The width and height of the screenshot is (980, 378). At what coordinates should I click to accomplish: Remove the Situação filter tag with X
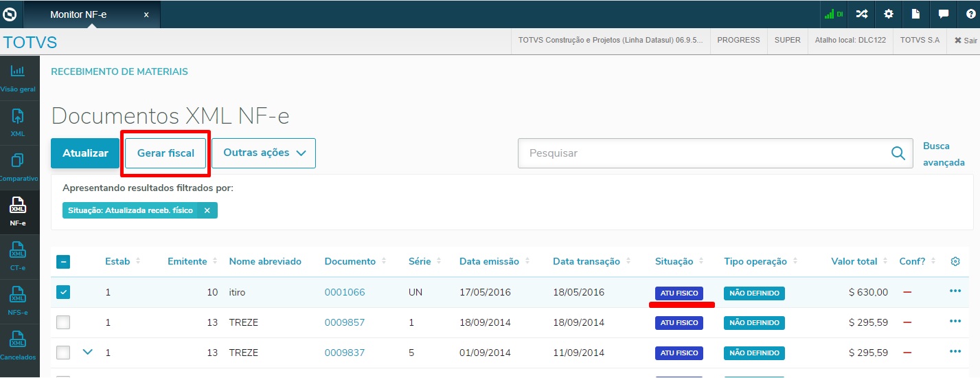[207, 210]
